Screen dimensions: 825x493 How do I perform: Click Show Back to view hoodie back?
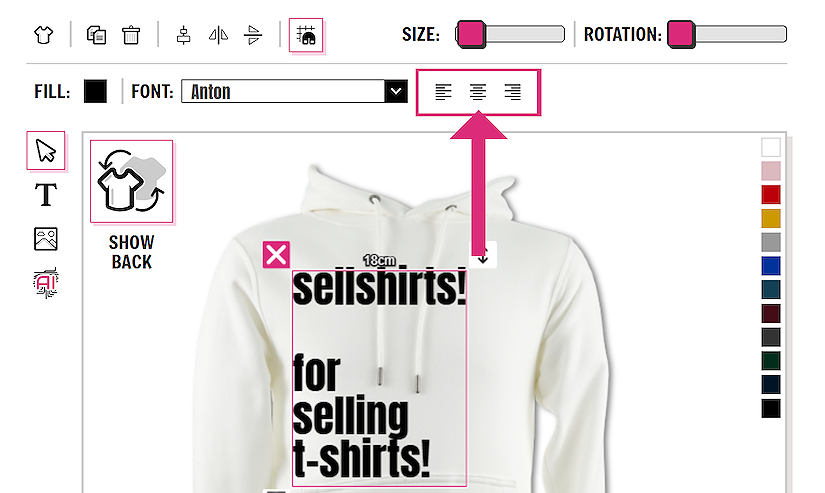pyautogui.click(x=132, y=205)
